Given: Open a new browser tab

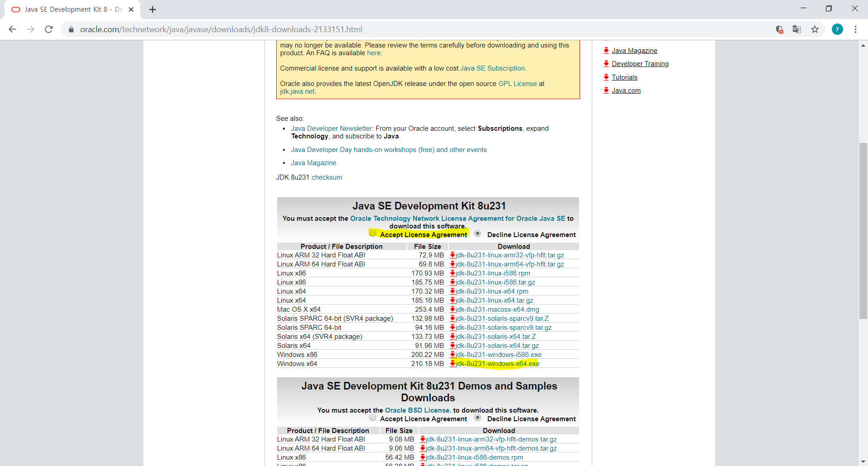Looking at the screenshot, I should click(152, 10).
